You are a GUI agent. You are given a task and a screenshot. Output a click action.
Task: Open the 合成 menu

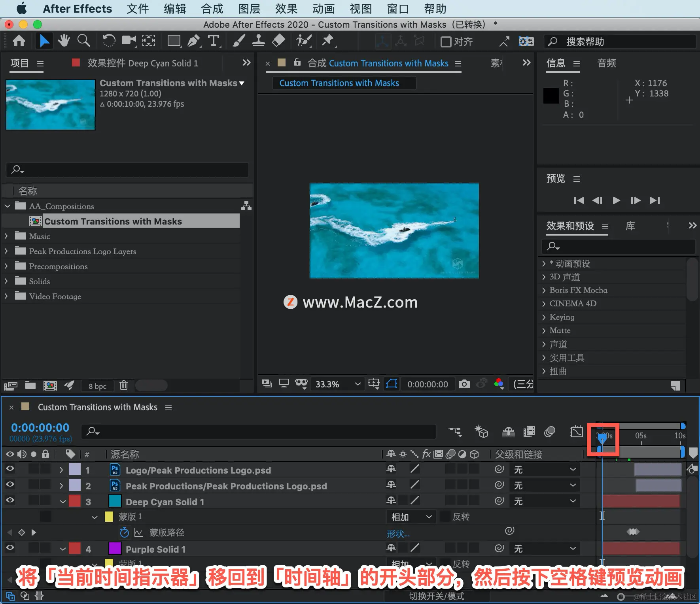pyautogui.click(x=212, y=9)
